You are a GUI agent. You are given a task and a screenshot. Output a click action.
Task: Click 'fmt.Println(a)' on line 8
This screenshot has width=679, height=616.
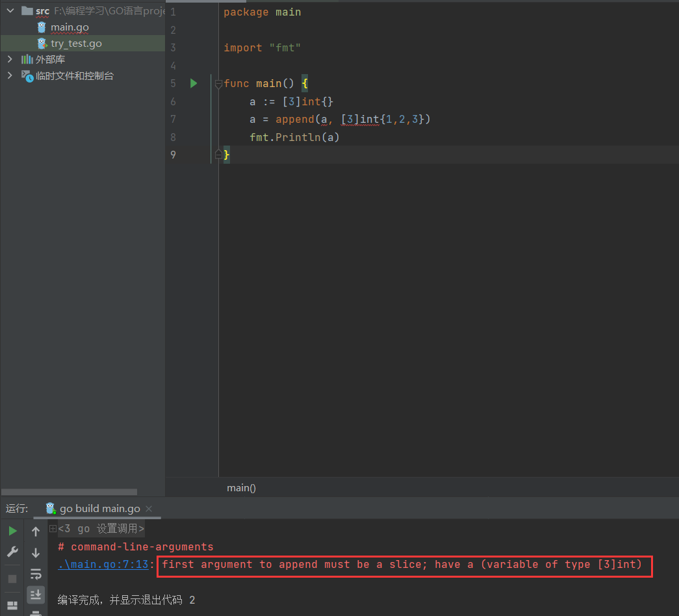294,137
